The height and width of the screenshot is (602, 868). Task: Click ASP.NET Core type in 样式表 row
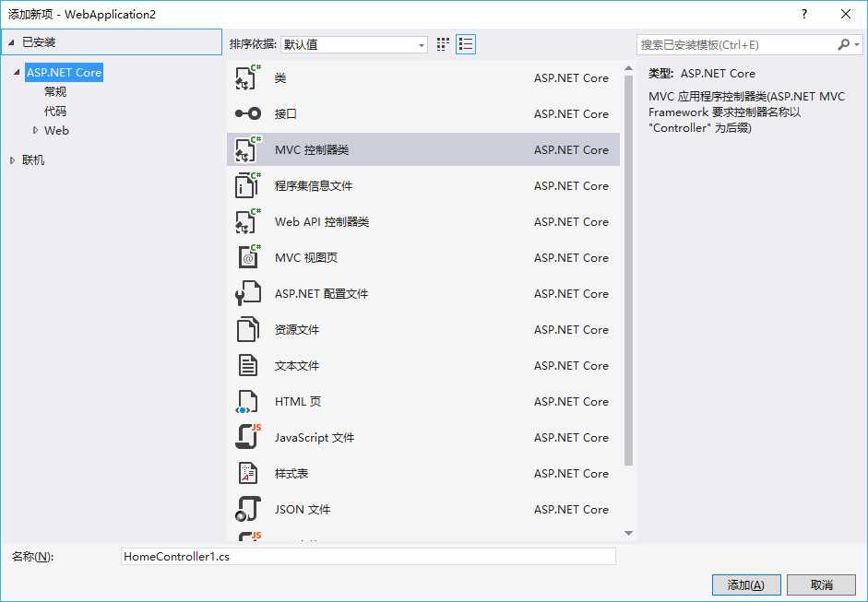(x=571, y=474)
